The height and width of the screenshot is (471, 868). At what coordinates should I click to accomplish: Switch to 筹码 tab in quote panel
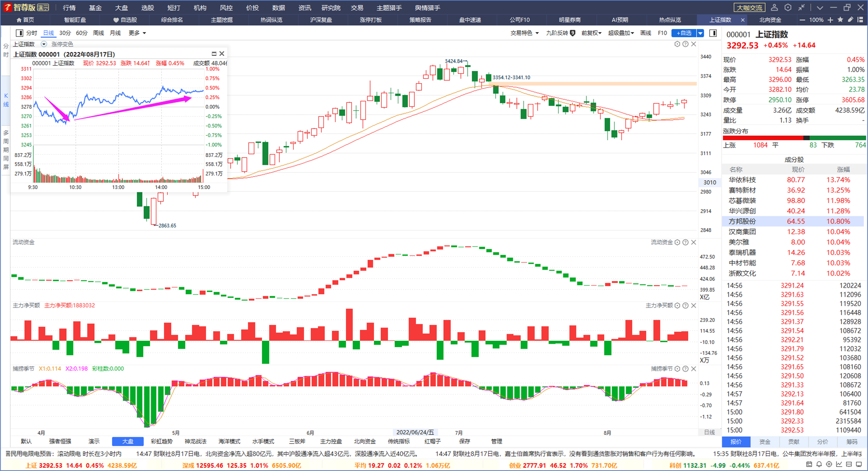coord(852,442)
